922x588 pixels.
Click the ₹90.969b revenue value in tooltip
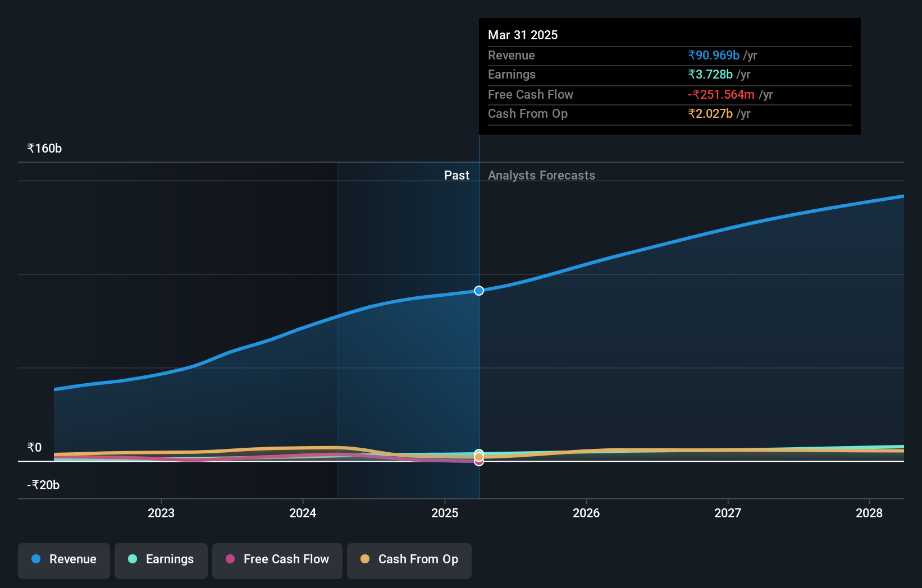[714, 55]
